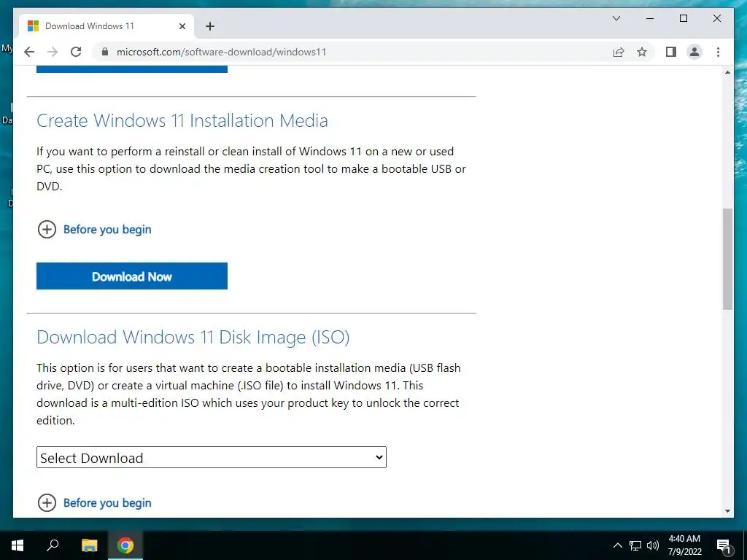Screen dimensions: 747x560
Task: Minimize the Chrome window
Action: (x=650, y=18)
